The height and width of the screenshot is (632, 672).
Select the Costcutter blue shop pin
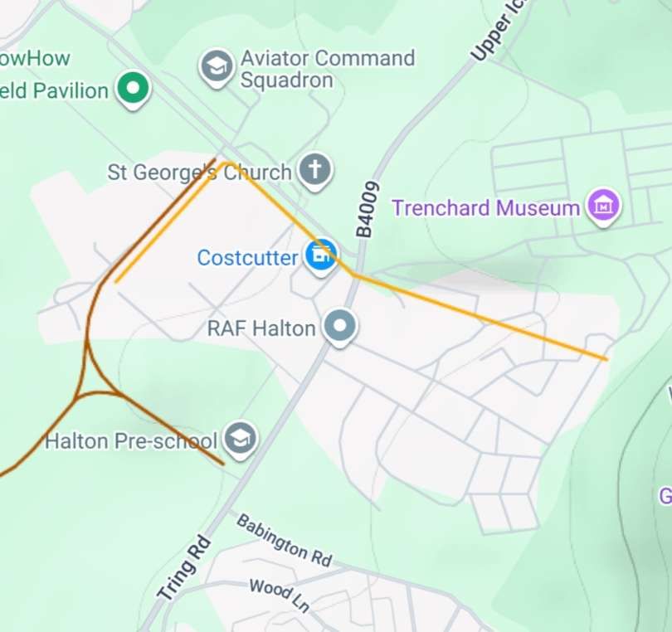point(320,256)
